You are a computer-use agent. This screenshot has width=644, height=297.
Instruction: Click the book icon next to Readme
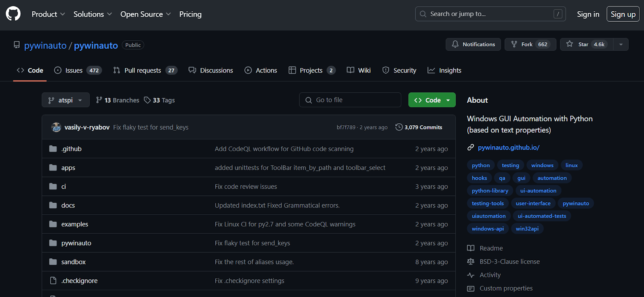pyautogui.click(x=471, y=248)
